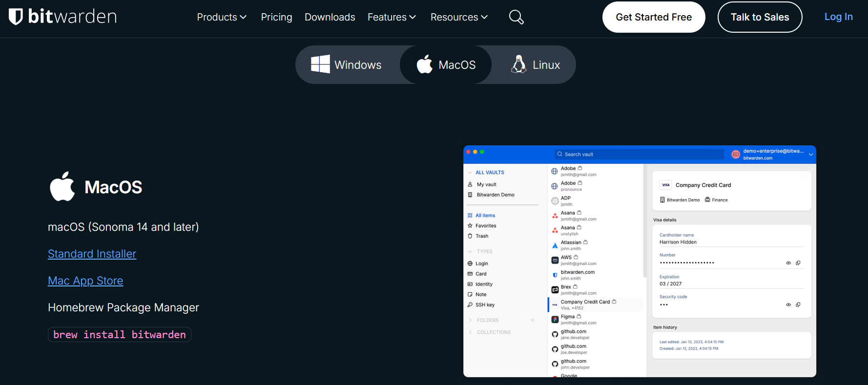Open the Downloads menu item
The height and width of the screenshot is (385, 868).
(330, 17)
